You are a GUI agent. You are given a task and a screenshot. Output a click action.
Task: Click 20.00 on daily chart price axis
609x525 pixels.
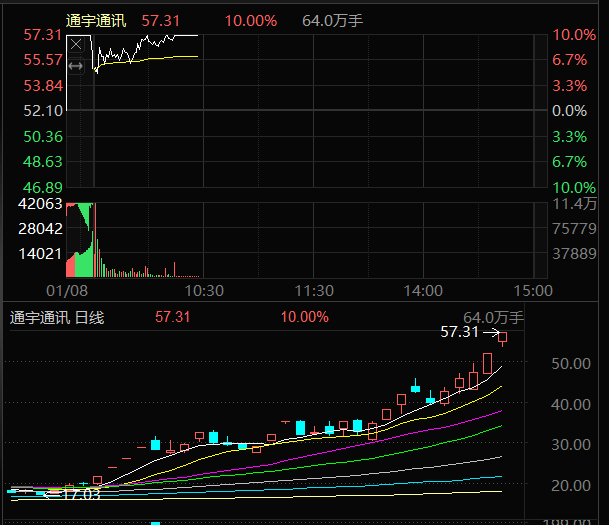coord(571,485)
